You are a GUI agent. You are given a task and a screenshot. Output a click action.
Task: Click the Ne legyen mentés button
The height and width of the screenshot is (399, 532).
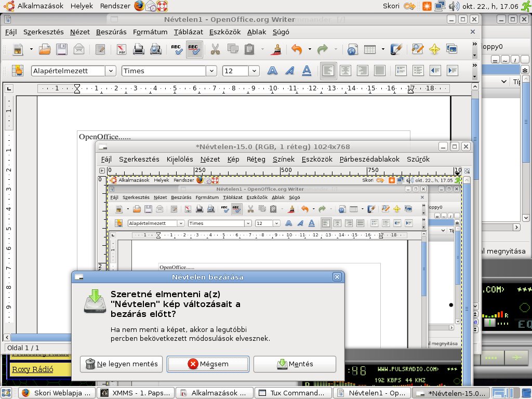tap(122, 364)
